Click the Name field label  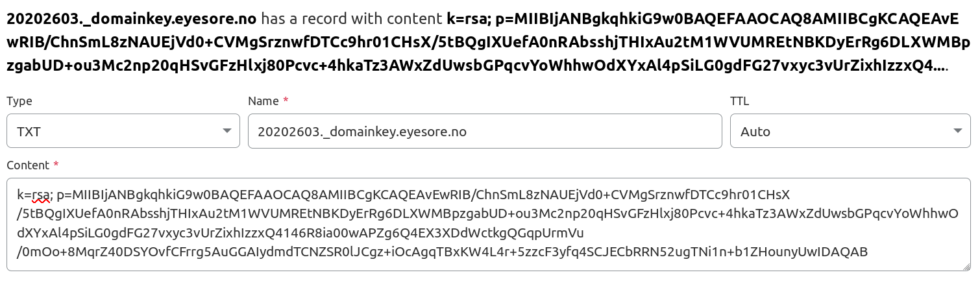click(263, 101)
